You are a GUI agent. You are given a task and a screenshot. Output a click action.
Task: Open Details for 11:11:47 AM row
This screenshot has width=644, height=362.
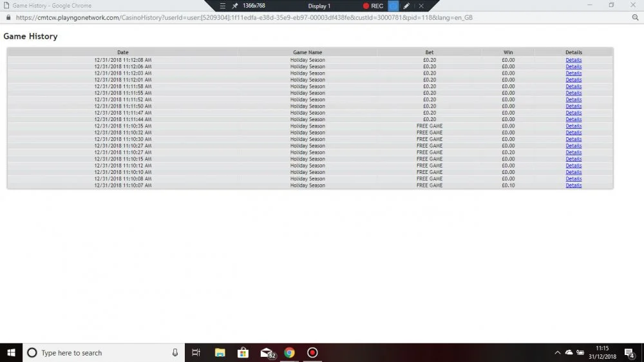coord(573,113)
